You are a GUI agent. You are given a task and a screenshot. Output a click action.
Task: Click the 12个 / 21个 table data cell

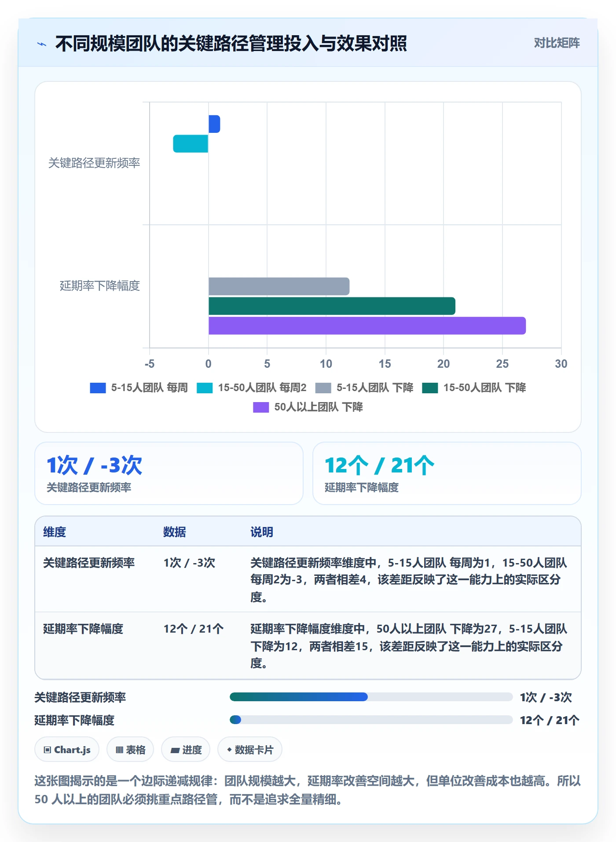coord(194,629)
